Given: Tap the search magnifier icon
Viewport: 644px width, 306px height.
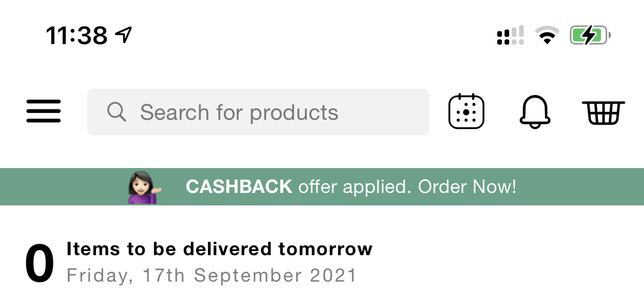Looking at the screenshot, I should pos(117,112).
